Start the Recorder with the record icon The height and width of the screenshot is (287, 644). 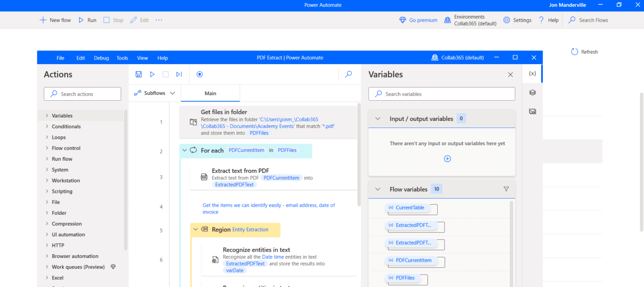click(200, 74)
